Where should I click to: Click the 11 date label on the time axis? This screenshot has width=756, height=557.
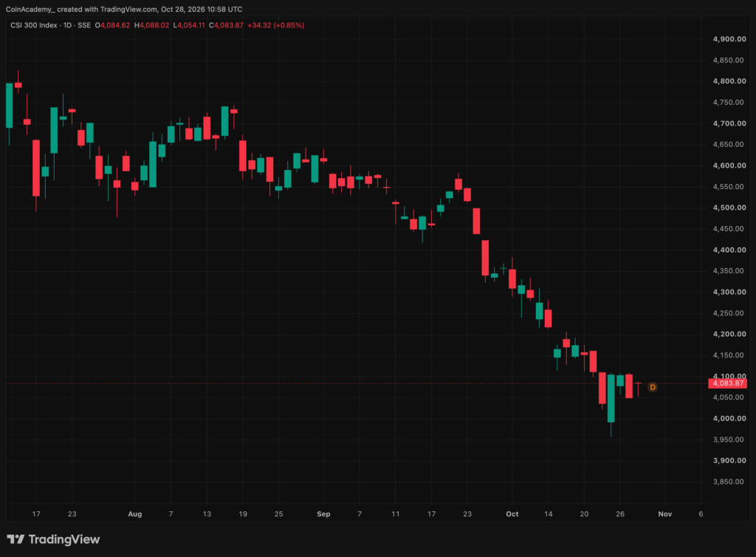396,514
